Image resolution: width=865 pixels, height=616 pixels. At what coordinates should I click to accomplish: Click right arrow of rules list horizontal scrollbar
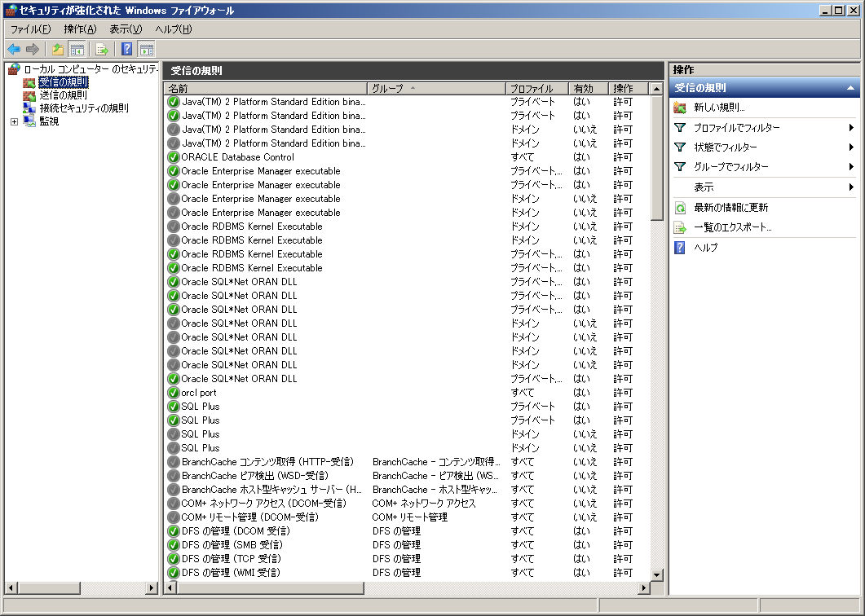(643, 587)
